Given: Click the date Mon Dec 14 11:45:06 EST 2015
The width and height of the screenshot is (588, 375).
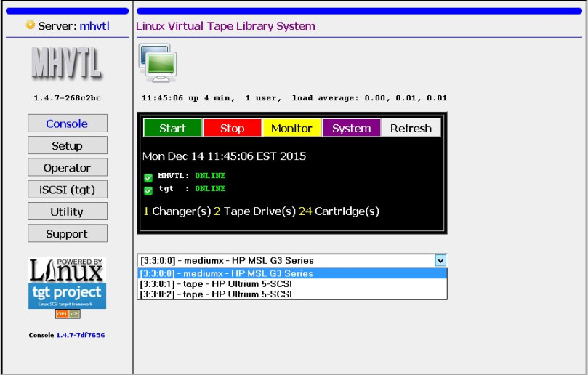Looking at the screenshot, I should tap(225, 156).
